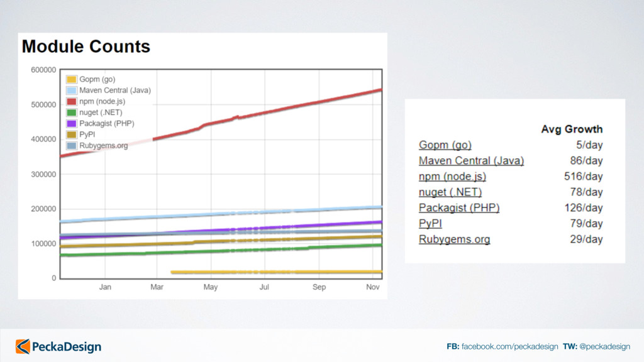The image size is (644, 362).
Task: Click the 86/day growth value
Action: pos(586,160)
